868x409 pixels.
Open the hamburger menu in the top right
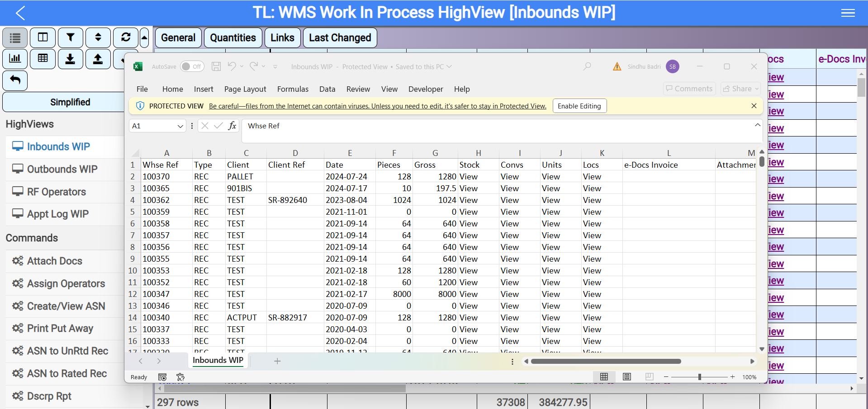(x=849, y=13)
